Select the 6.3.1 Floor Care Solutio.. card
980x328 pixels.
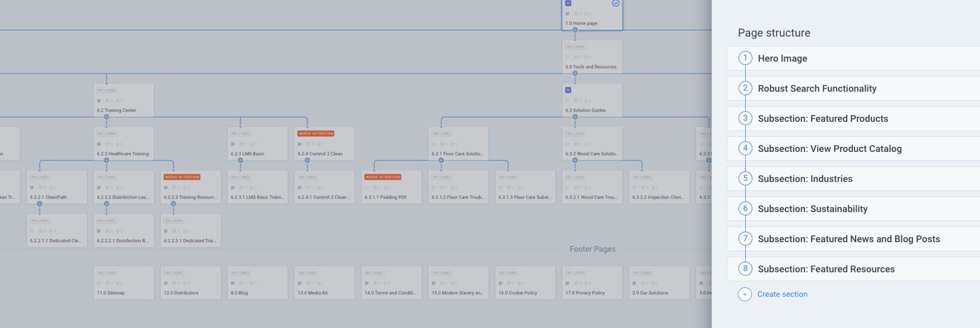(x=458, y=144)
